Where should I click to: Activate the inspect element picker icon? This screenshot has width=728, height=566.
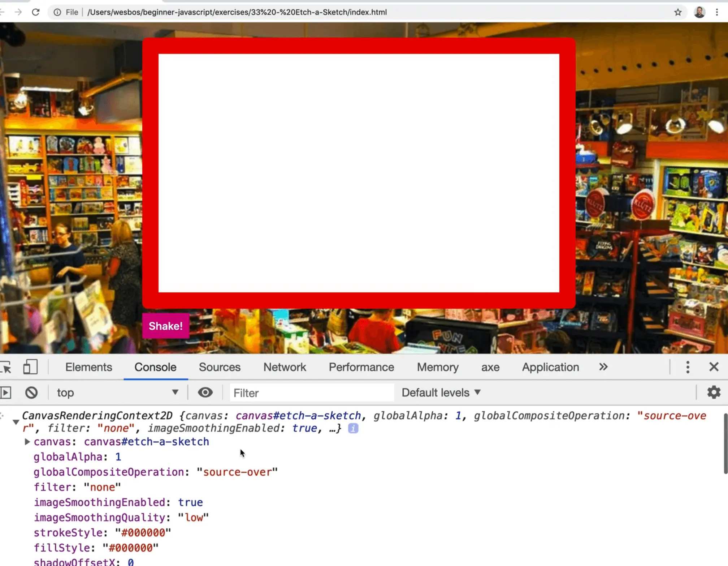(6, 367)
